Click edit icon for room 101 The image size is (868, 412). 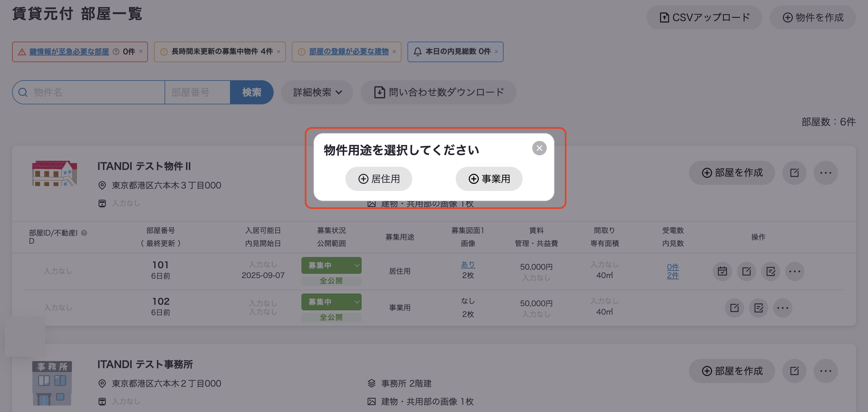[x=746, y=271]
